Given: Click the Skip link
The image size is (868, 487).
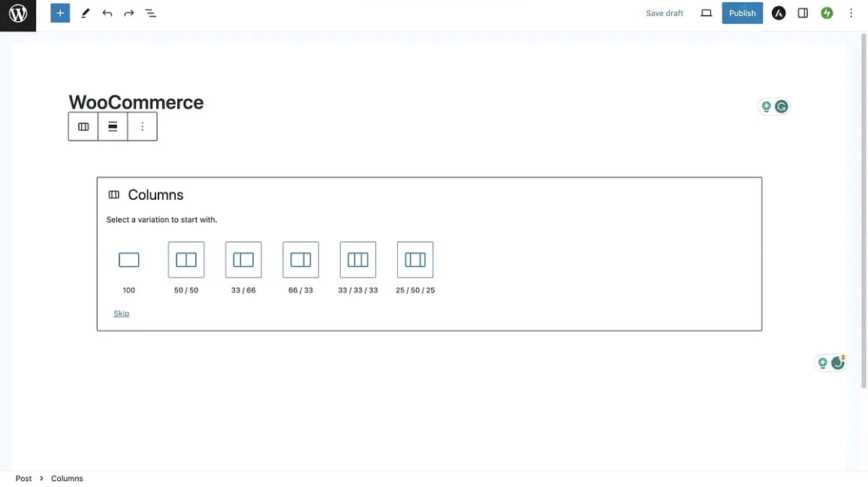Looking at the screenshot, I should pos(121,313).
